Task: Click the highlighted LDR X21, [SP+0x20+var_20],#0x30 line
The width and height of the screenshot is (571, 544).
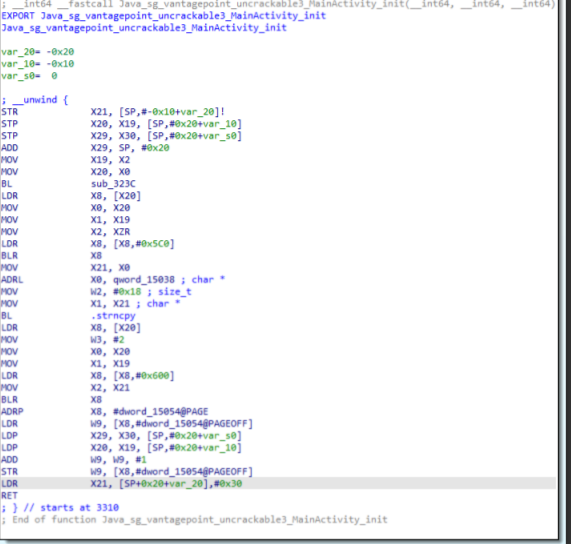Action: 278,484
